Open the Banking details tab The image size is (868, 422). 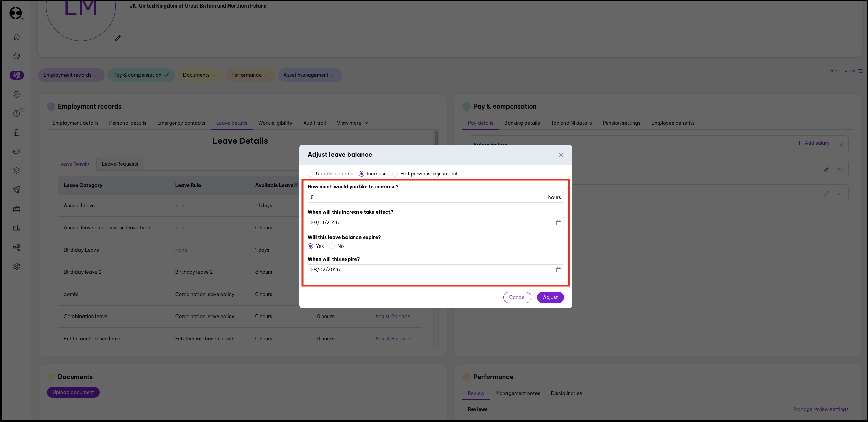522,123
